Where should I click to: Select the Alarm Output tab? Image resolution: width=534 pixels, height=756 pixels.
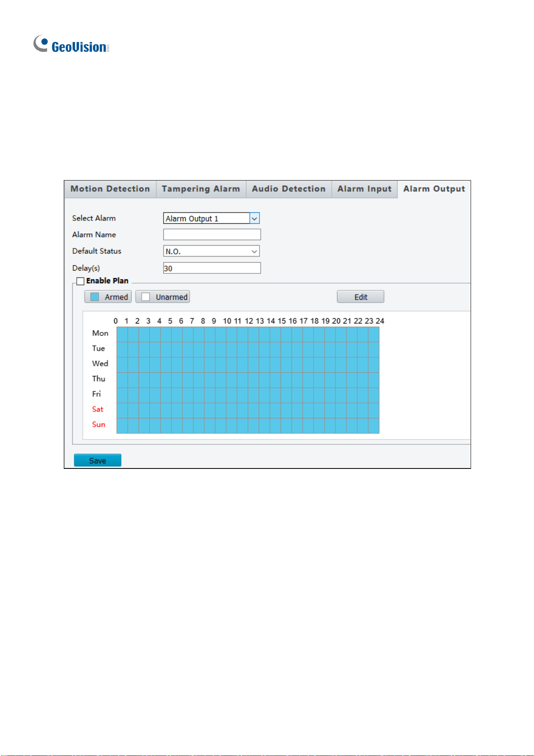(434, 189)
